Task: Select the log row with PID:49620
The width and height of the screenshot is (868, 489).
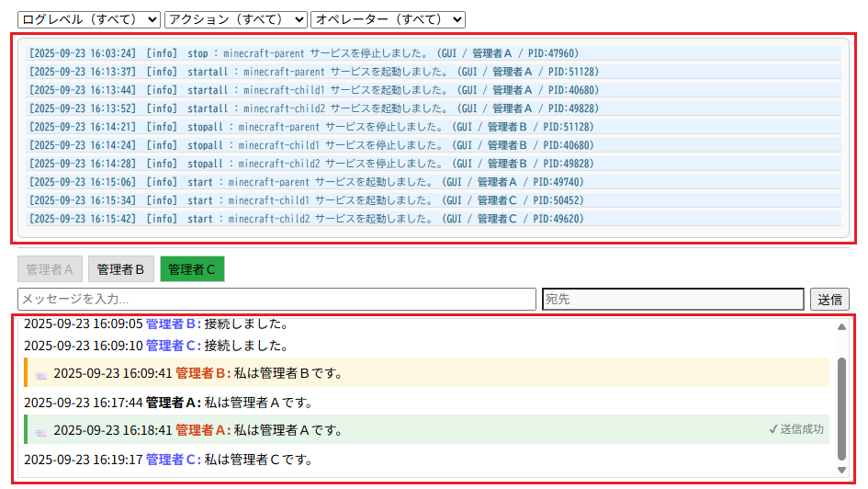Action: click(434, 218)
